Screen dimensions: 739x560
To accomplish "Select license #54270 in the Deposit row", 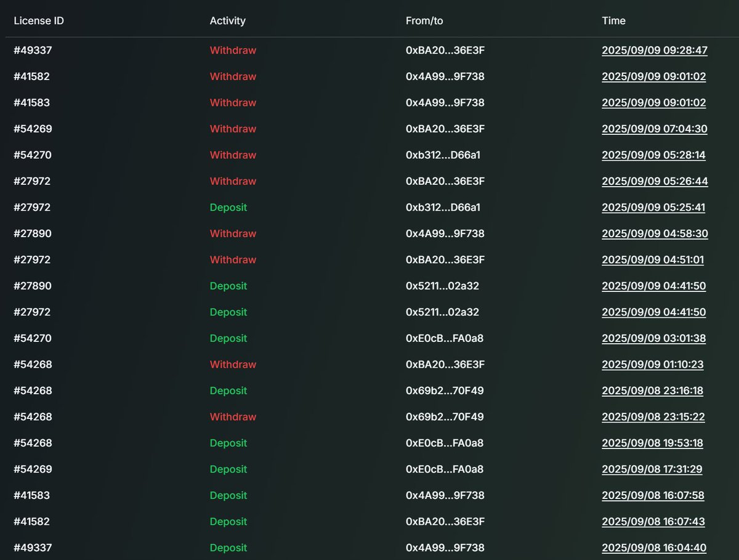I will tap(33, 338).
